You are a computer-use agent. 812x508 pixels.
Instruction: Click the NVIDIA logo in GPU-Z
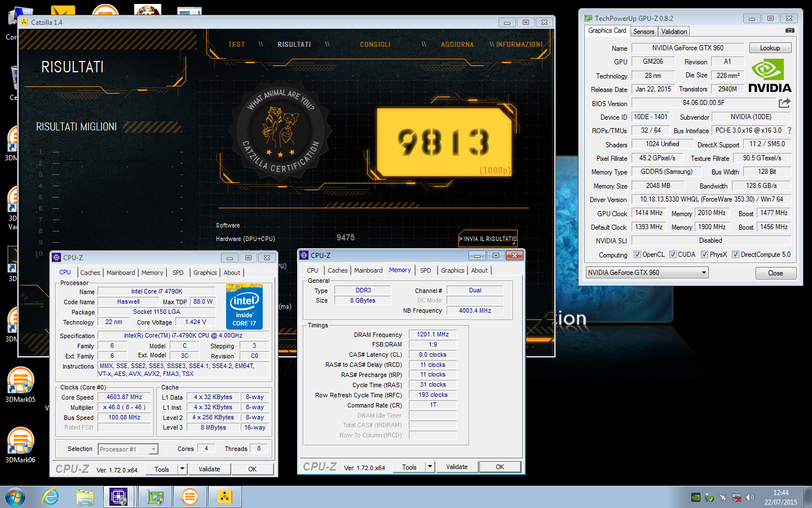770,76
